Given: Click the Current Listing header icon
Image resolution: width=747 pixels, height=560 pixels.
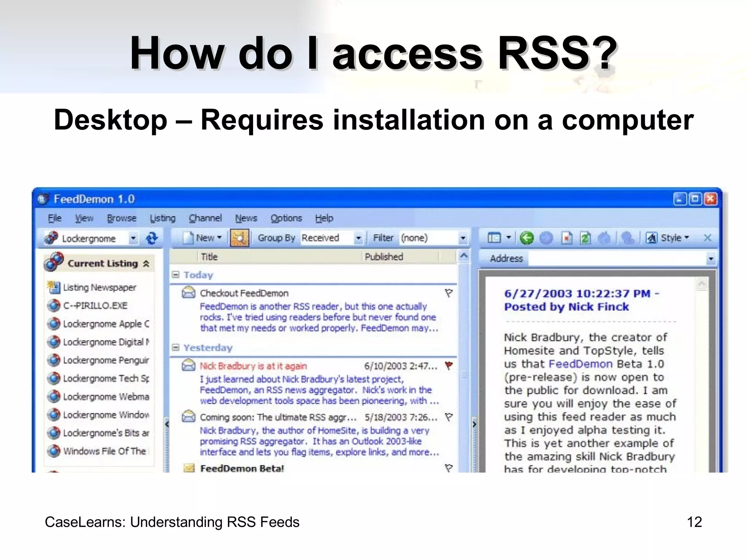Looking at the screenshot, I should [x=54, y=261].
